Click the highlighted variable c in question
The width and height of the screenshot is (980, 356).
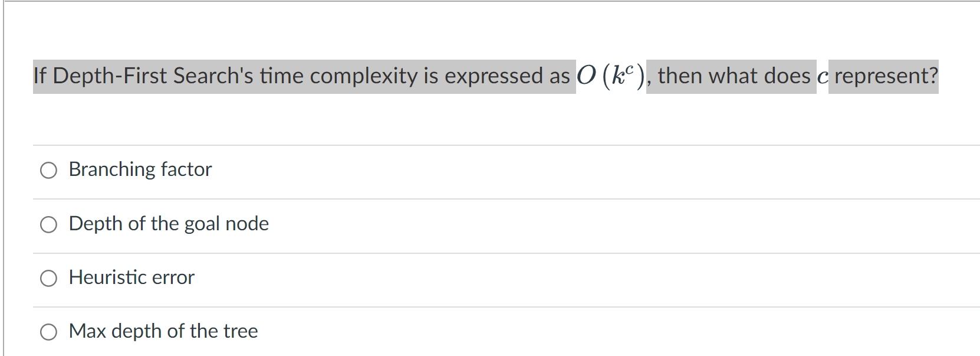[823, 76]
